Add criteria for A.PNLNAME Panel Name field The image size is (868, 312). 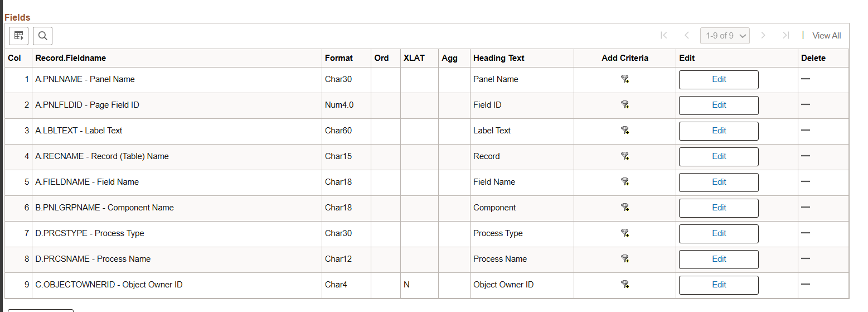click(625, 79)
